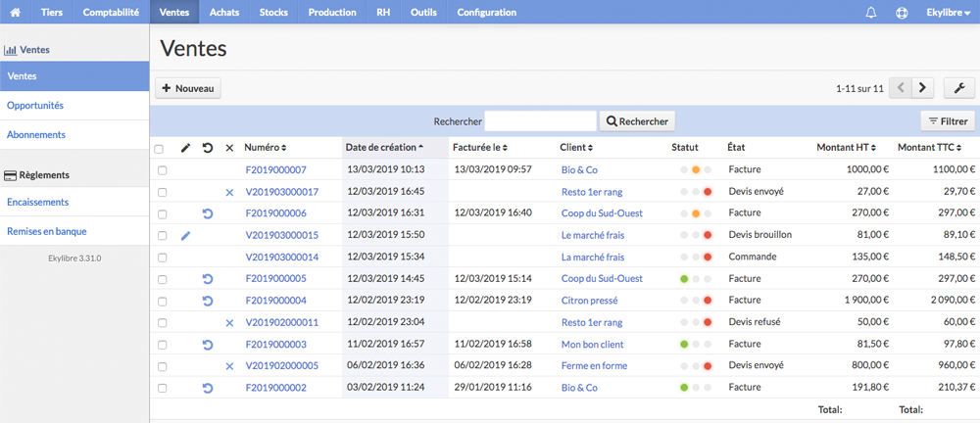This screenshot has width=980, height=423.
Task: Check the row F2019000004
Action: pos(162,302)
